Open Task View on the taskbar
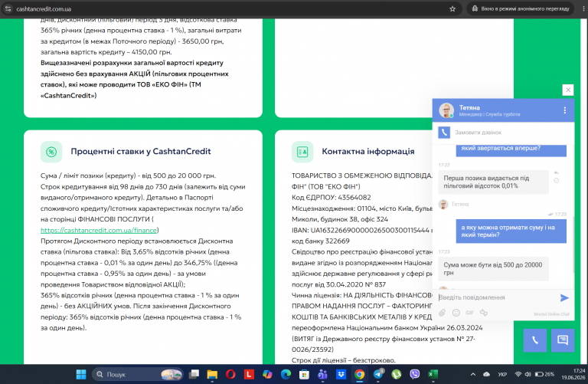This screenshot has width=588, height=384. pyautogui.click(x=194, y=374)
